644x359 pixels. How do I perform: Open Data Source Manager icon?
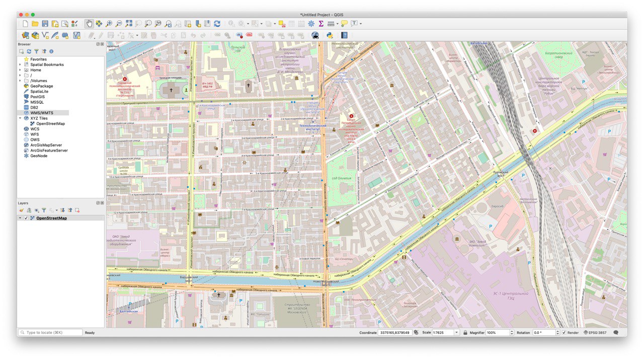click(x=26, y=35)
